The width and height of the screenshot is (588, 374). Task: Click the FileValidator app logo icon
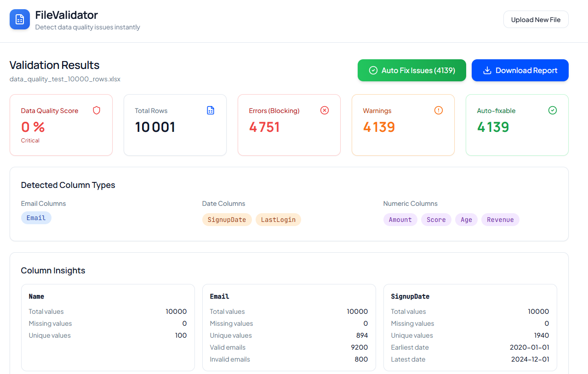click(19, 19)
